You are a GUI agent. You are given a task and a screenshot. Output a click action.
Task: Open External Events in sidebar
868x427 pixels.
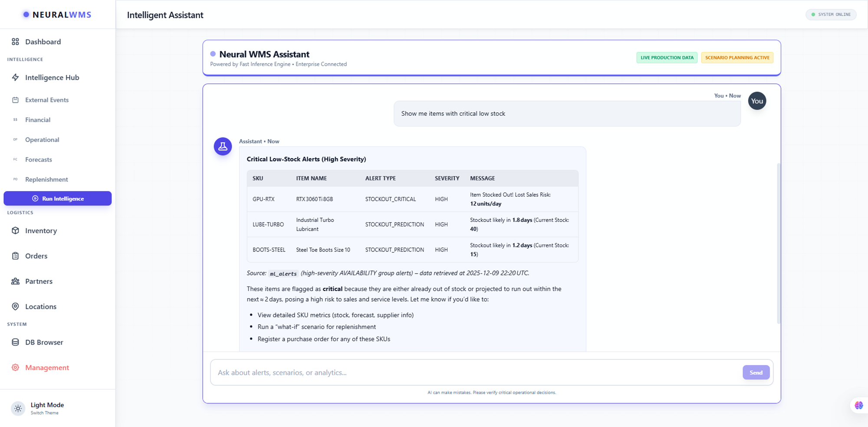tap(47, 100)
